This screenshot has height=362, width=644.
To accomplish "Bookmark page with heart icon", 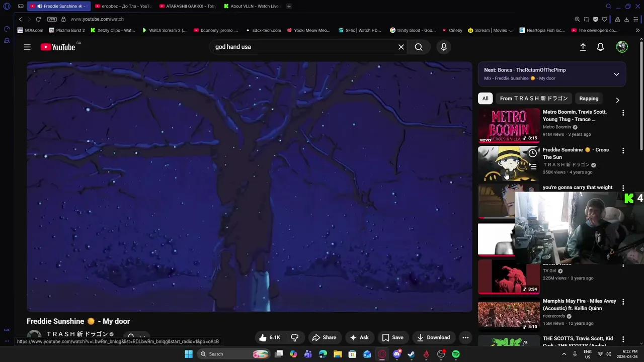I will click(x=604, y=19).
